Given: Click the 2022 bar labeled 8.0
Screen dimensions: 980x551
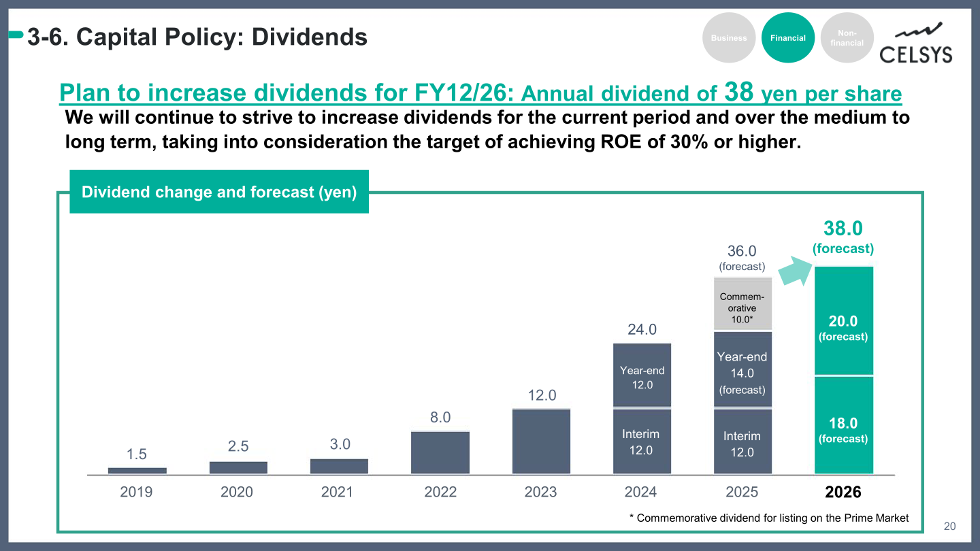Looking at the screenshot, I should tap(440, 452).
